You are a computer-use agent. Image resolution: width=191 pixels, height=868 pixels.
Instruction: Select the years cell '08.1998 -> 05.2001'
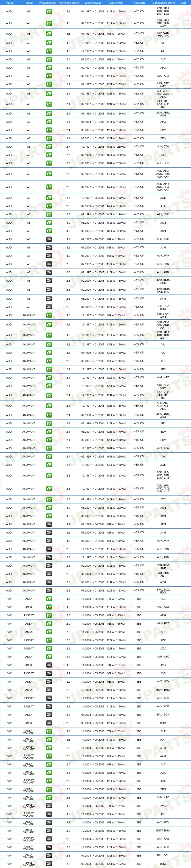[x=93, y=423]
